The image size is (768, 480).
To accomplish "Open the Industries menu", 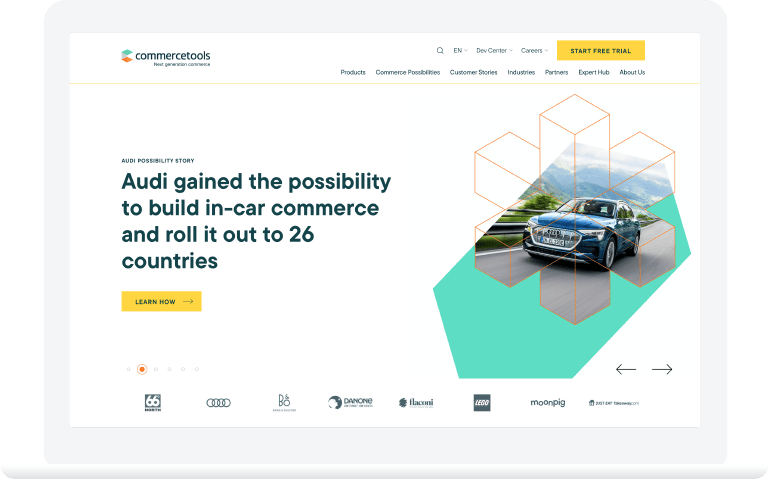I will [521, 72].
